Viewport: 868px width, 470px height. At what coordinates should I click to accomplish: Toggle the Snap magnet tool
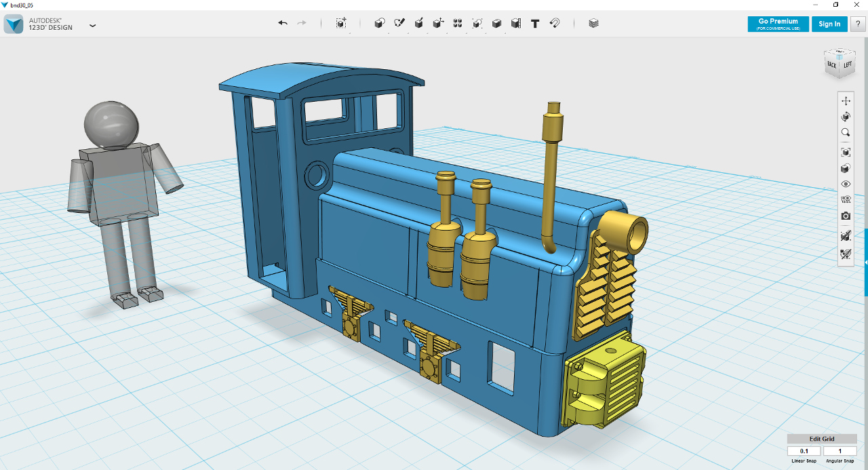click(x=555, y=23)
